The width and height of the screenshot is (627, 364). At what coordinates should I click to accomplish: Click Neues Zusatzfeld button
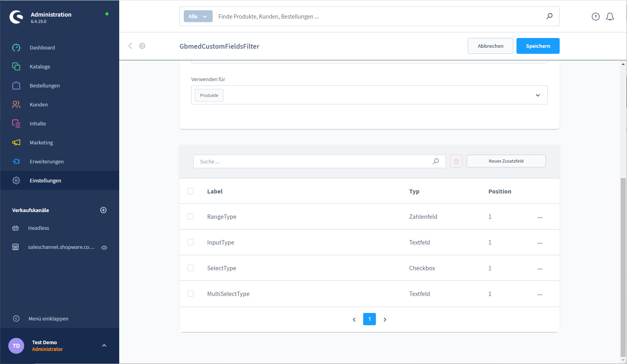pyautogui.click(x=506, y=161)
